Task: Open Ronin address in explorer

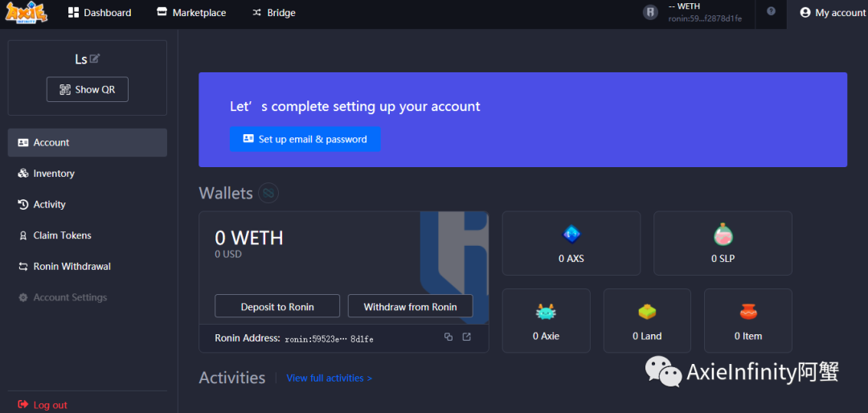Action: coord(467,337)
